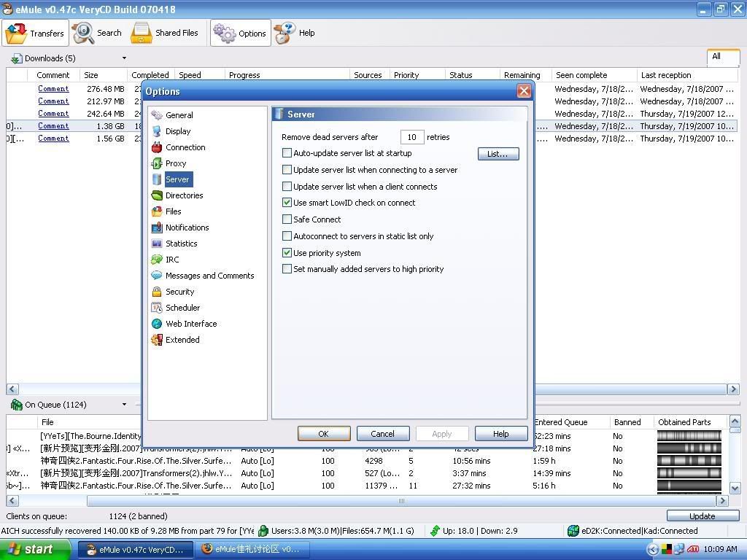Toggle Update server list when a client connects
Viewport: 747px width, 560px height.
pos(287,186)
